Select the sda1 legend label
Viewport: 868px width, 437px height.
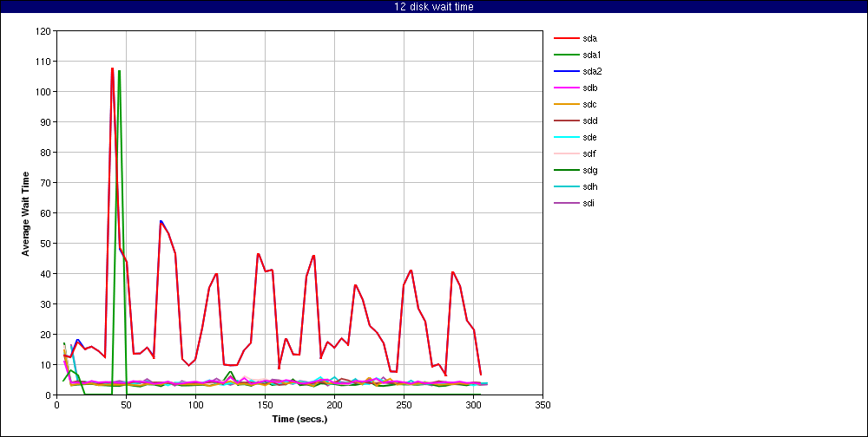592,55
